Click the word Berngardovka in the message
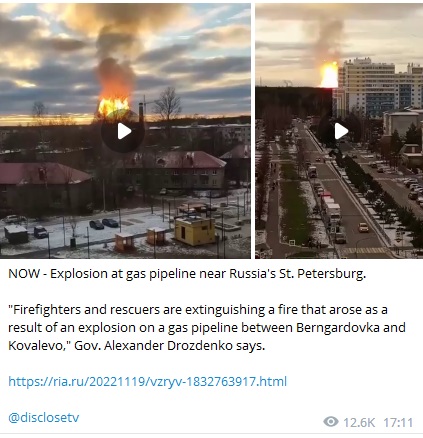The image size is (423, 438). click(338, 328)
